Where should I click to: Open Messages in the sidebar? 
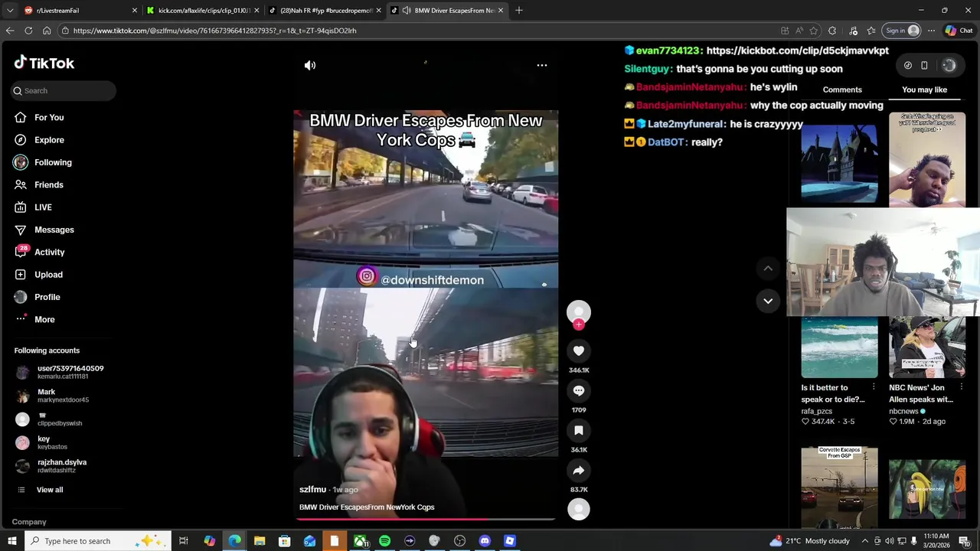click(54, 230)
